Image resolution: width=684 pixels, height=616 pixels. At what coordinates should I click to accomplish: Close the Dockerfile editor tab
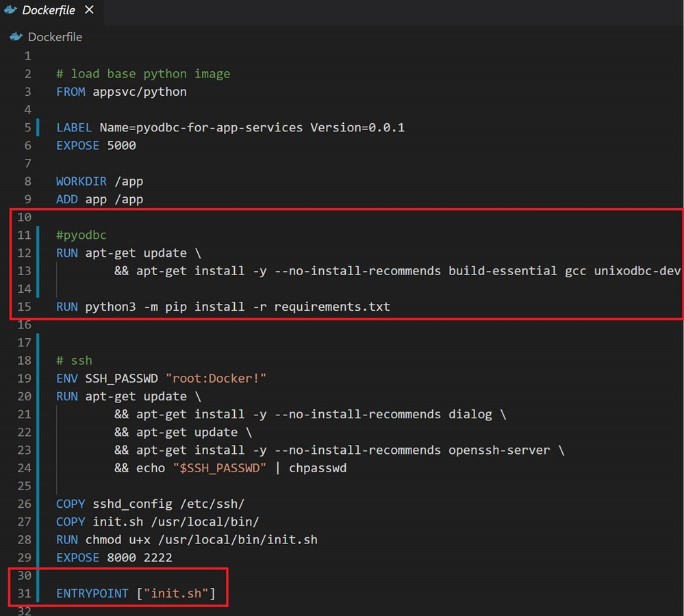pos(89,10)
